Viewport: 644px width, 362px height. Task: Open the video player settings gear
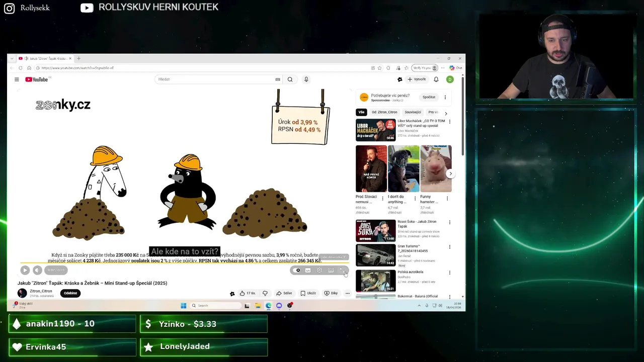tap(319, 270)
